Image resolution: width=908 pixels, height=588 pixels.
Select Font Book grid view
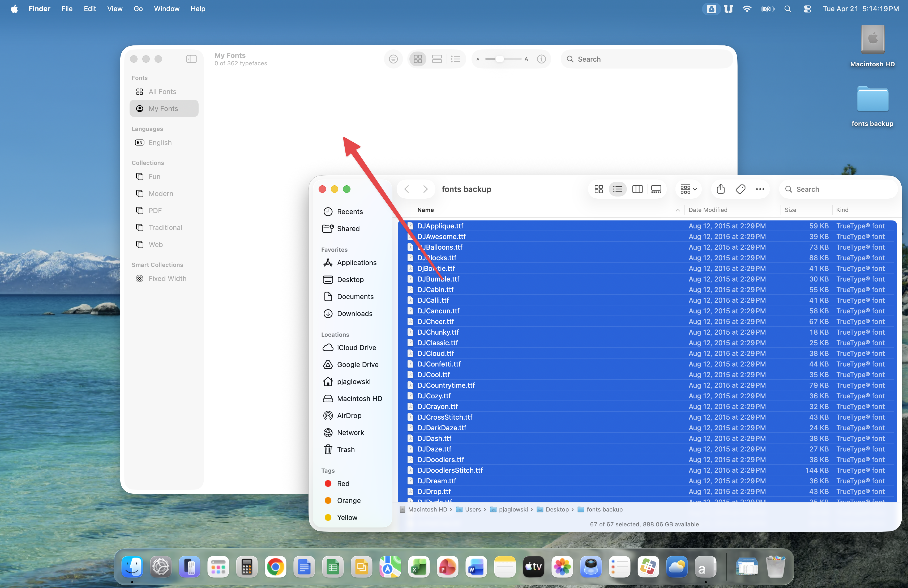pyautogui.click(x=418, y=59)
